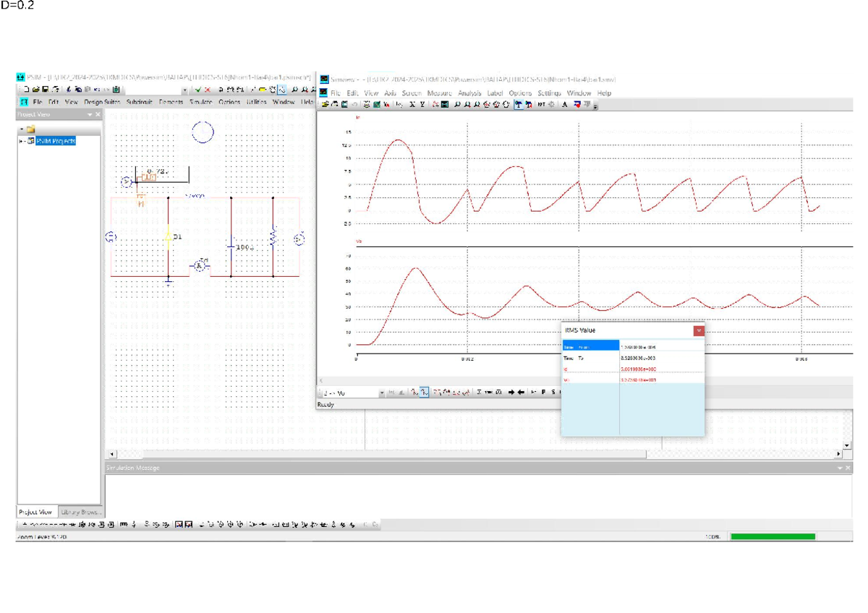The width and height of the screenshot is (868, 613).
Task: Select the yellow label tool in PSIM toolbar
Action: pos(263,90)
